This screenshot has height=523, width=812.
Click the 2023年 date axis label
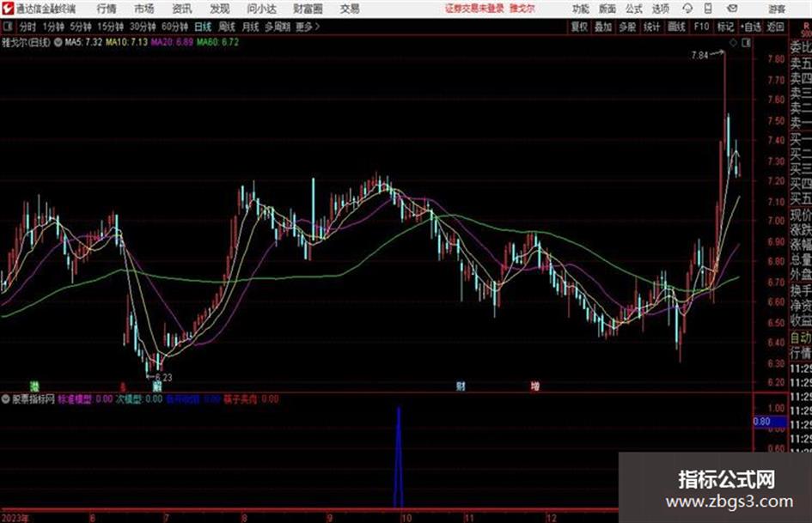[15, 518]
